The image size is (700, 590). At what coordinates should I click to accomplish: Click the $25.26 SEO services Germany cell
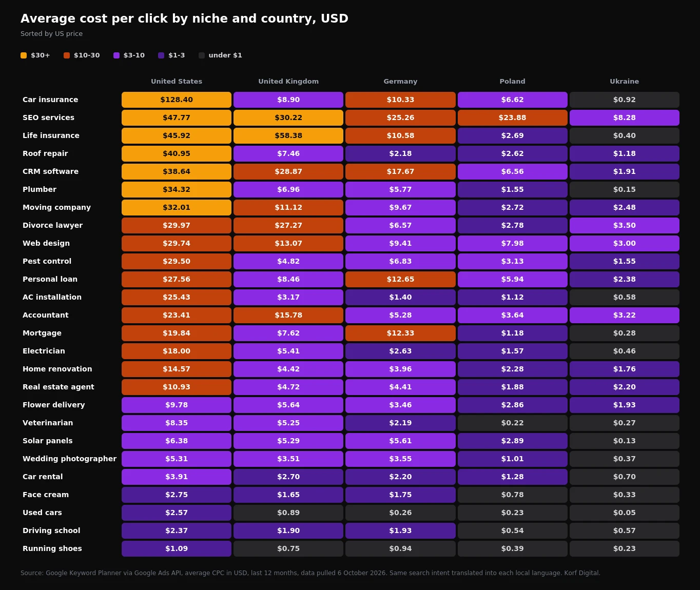click(x=400, y=117)
